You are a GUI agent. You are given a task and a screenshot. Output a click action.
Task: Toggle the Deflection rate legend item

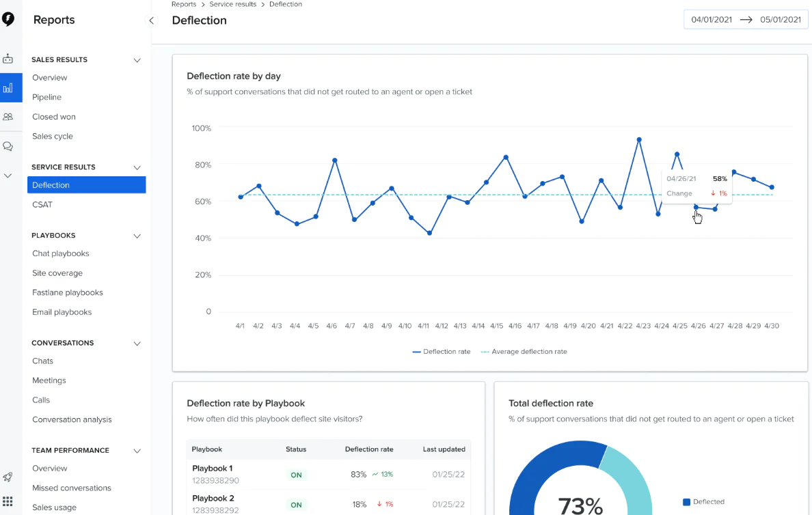coord(442,352)
